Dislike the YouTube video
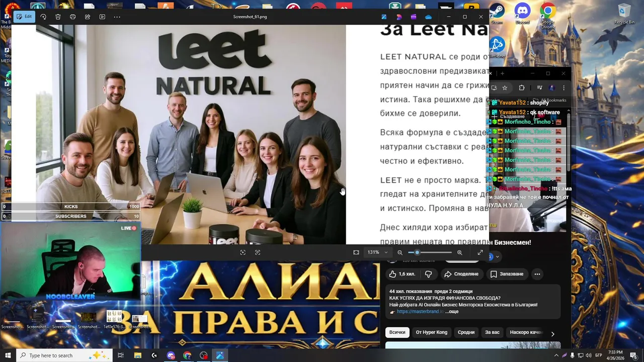The image size is (644, 362). click(x=428, y=274)
